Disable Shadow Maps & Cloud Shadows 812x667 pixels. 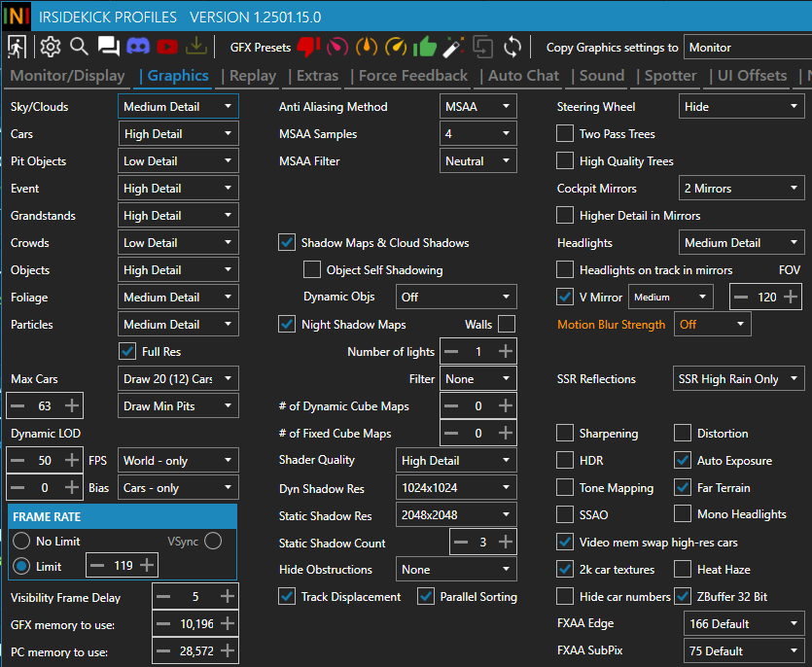pos(287,242)
